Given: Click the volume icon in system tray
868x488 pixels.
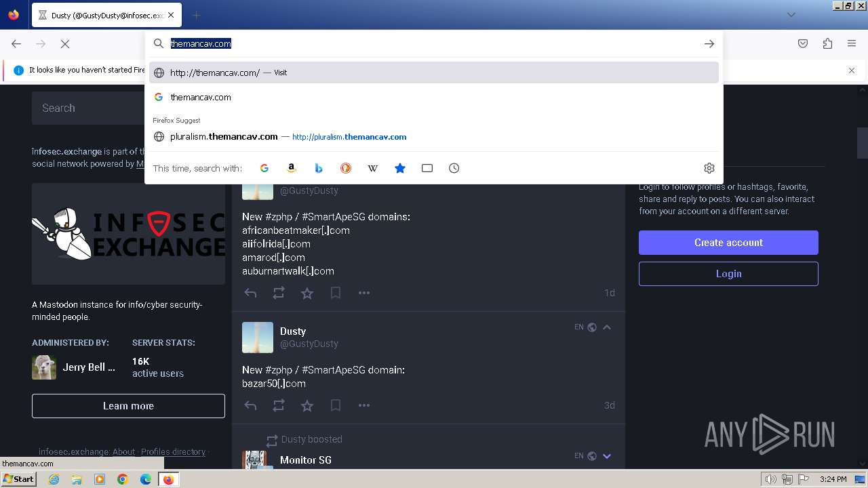Looking at the screenshot, I should (x=770, y=479).
